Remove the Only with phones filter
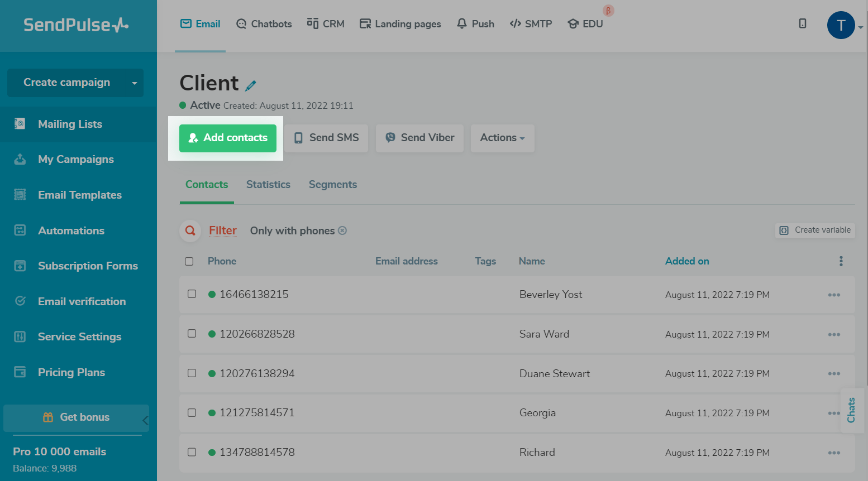Image resolution: width=868 pixels, height=481 pixels. pyautogui.click(x=342, y=230)
